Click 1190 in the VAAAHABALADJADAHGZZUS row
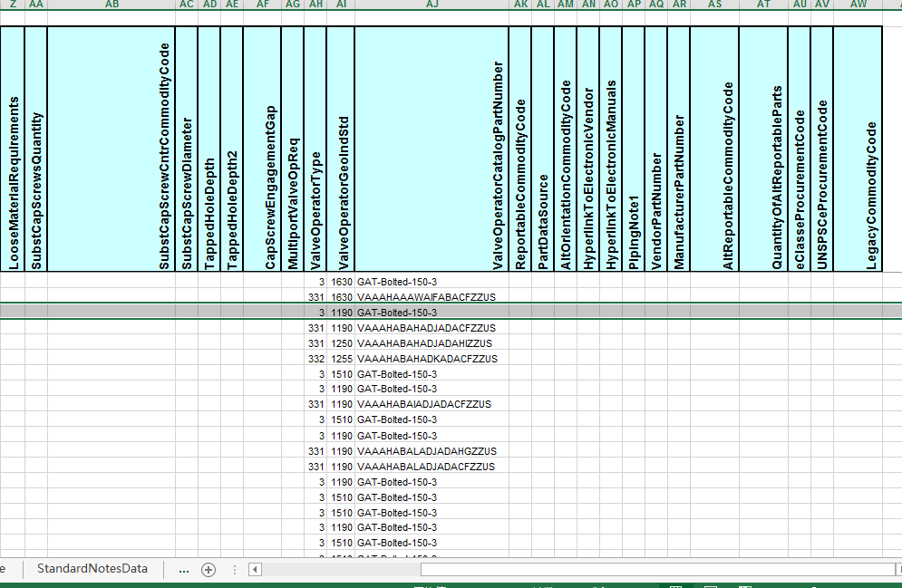Image resolution: width=902 pixels, height=588 pixels. pyautogui.click(x=341, y=451)
